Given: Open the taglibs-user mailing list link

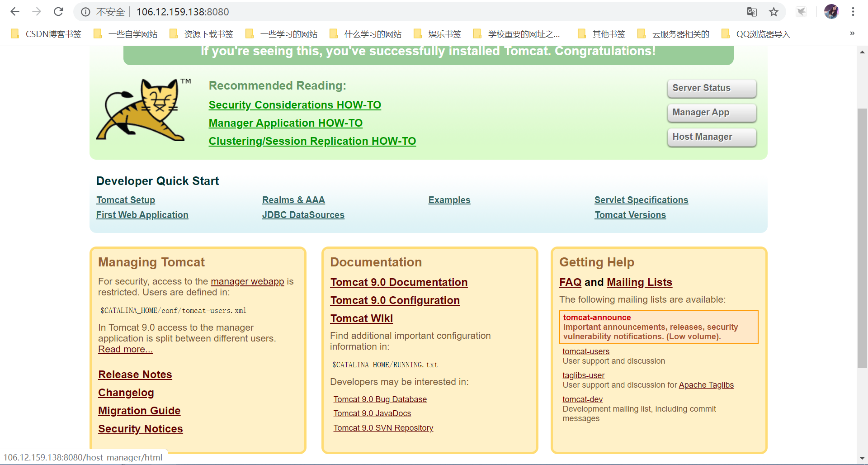Looking at the screenshot, I should click(583, 375).
